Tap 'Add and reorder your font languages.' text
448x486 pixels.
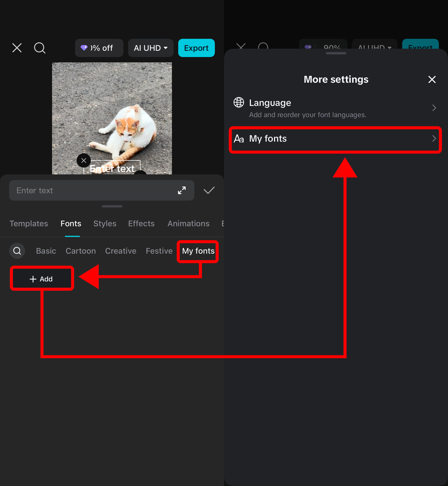click(308, 115)
